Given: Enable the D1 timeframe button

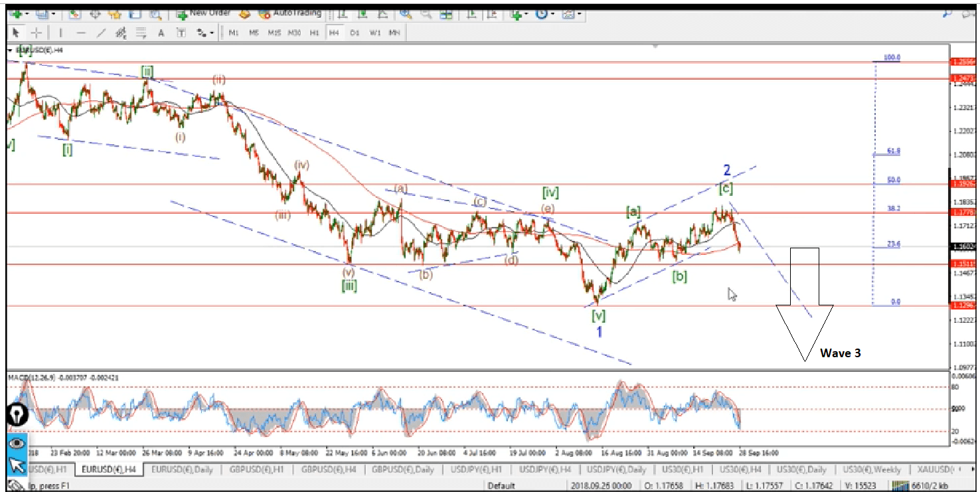Looking at the screenshot, I should pyautogui.click(x=355, y=33).
